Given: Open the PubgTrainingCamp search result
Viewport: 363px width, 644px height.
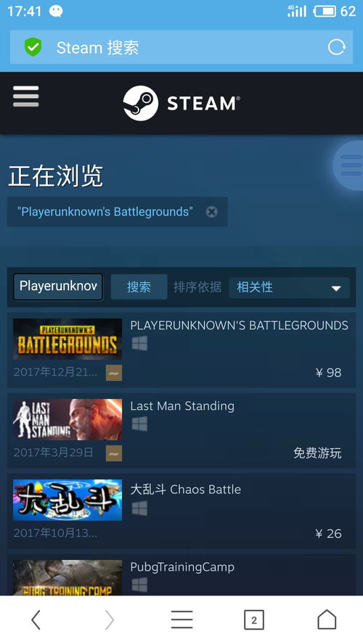Looking at the screenshot, I should pyautogui.click(x=181, y=575).
